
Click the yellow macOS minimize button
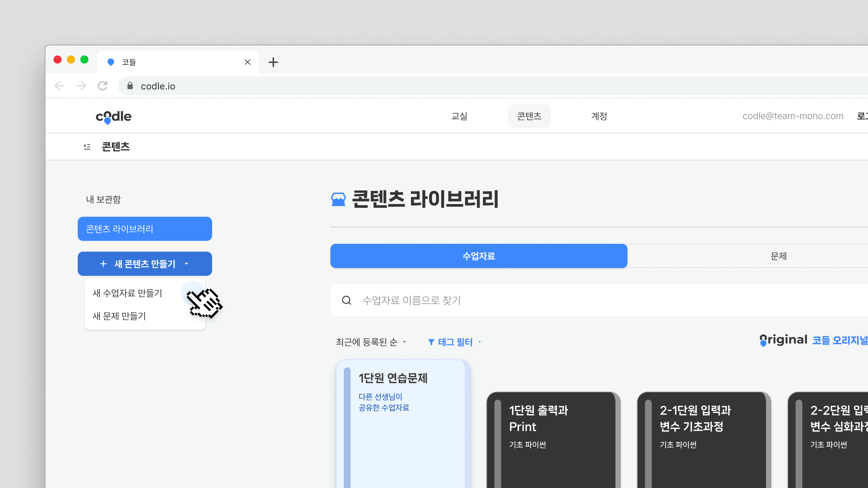point(71,60)
